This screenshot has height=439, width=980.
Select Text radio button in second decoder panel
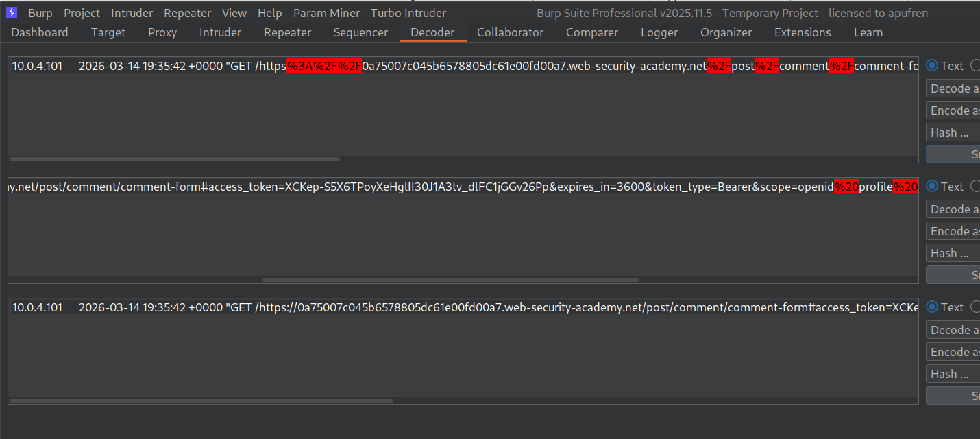(x=932, y=187)
